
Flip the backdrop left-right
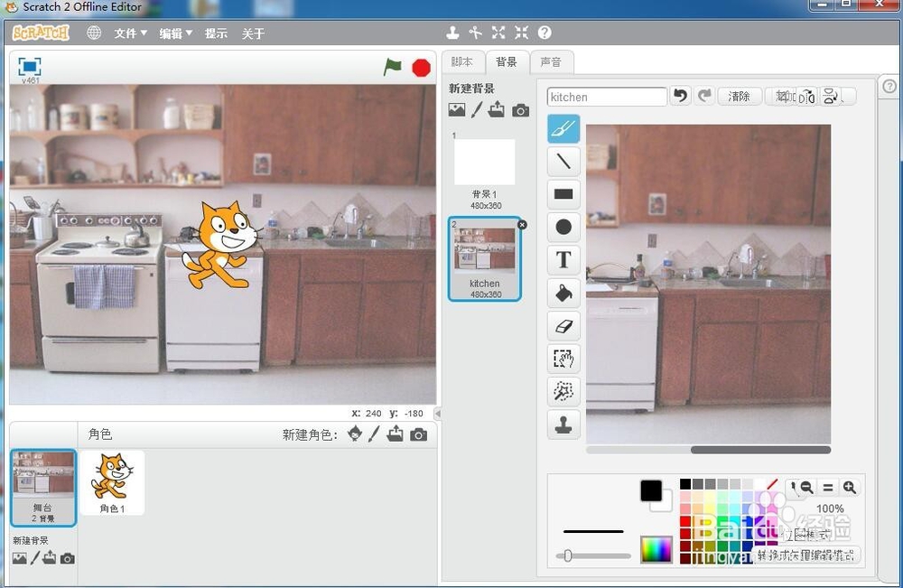click(x=807, y=96)
